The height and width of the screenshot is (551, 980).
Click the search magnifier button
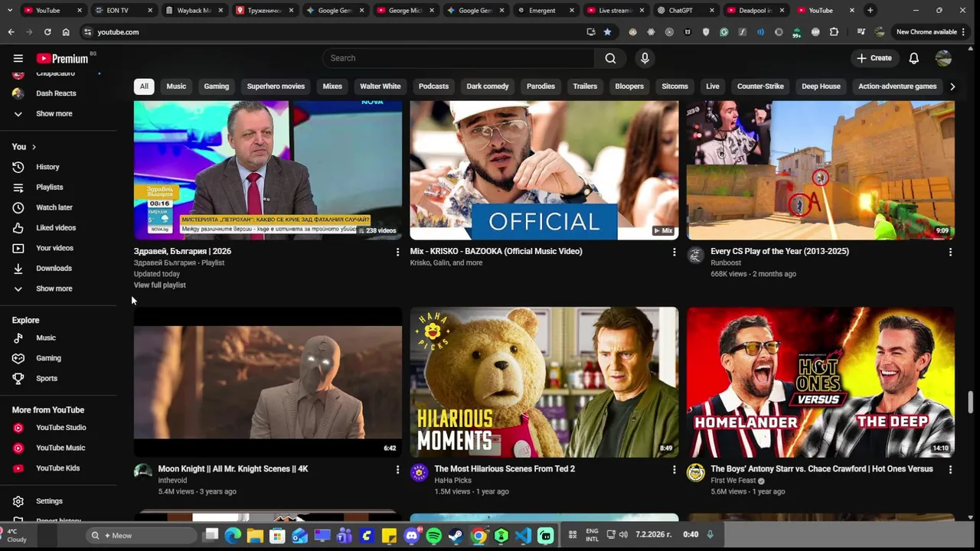coord(610,58)
